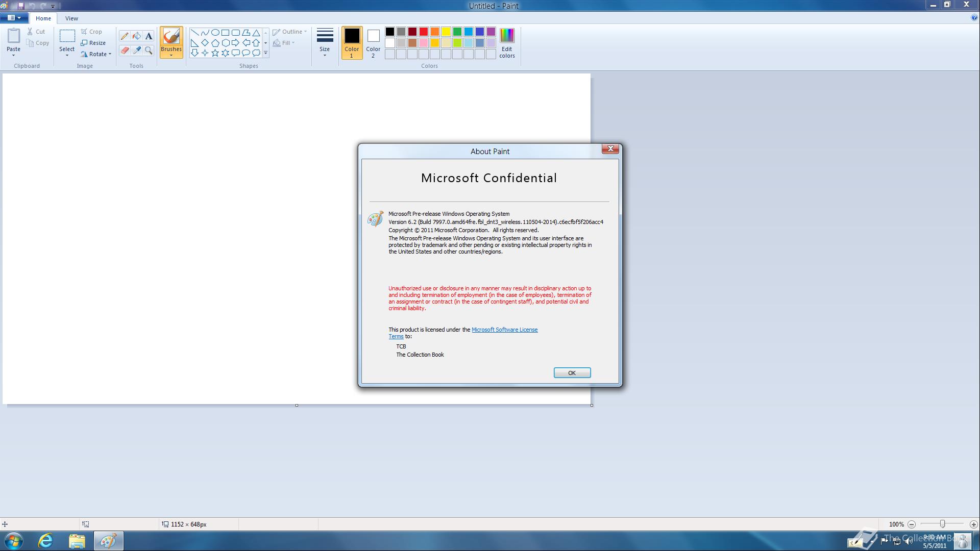Pick the yellow color swatch
980x551 pixels.
coord(446,32)
